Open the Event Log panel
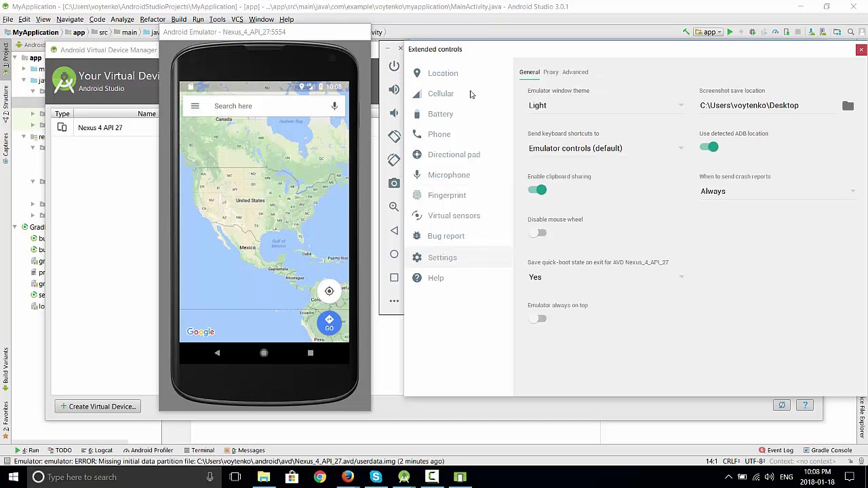 tap(776, 450)
